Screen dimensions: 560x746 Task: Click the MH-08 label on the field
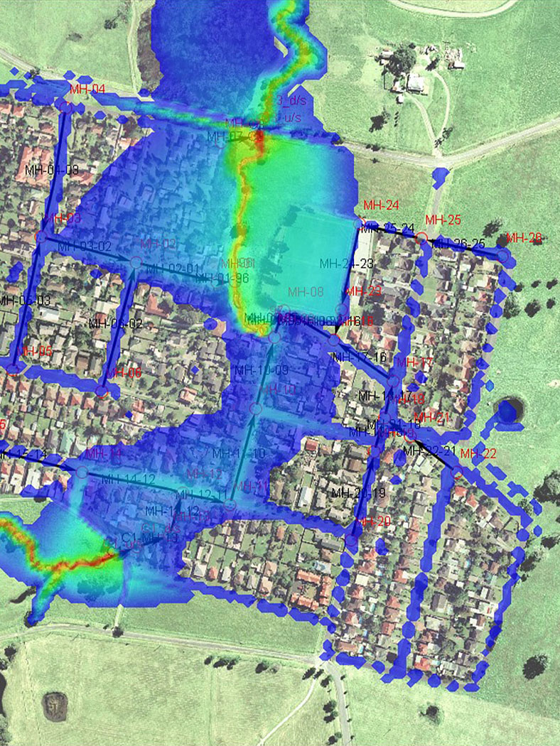pos(306,291)
